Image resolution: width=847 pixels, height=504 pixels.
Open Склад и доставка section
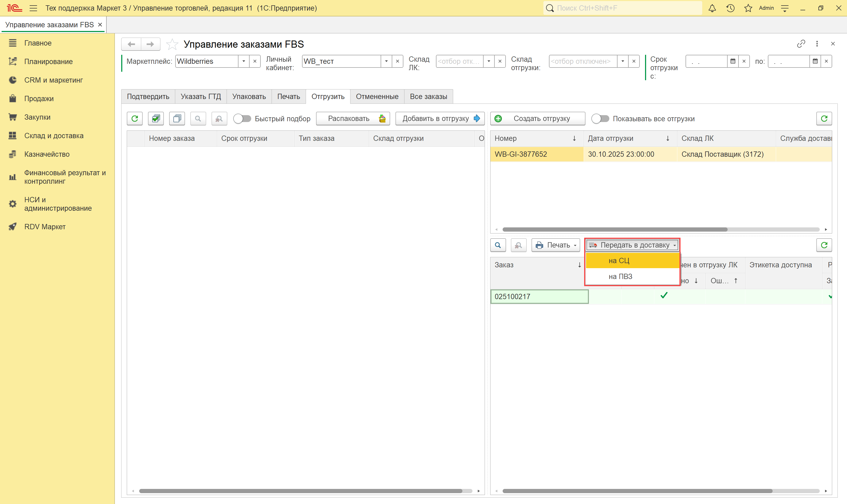click(54, 136)
